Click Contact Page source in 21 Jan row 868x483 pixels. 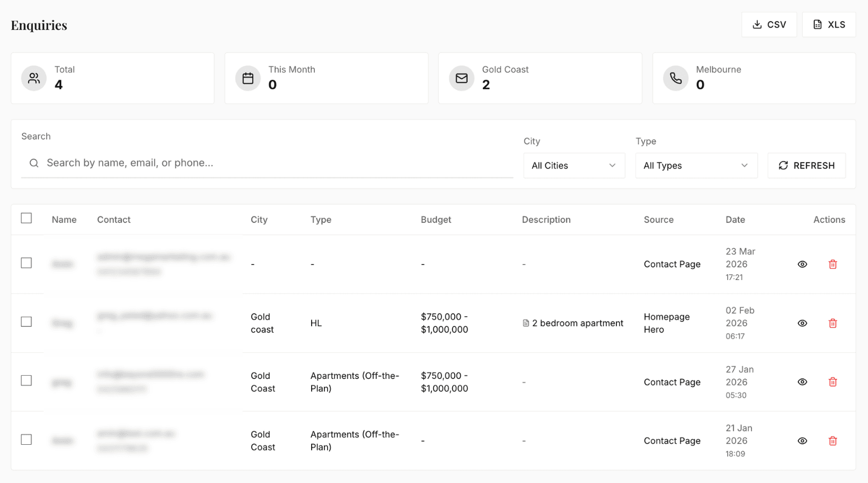(x=672, y=440)
